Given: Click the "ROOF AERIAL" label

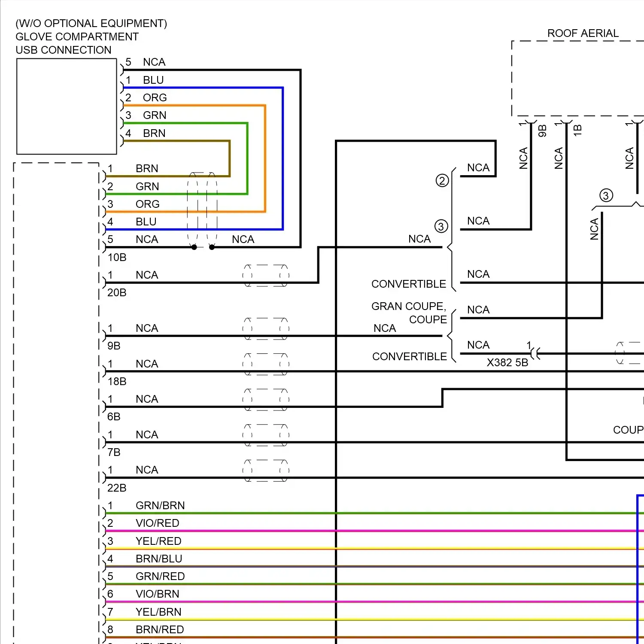Looking at the screenshot, I should [x=583, y=33].
